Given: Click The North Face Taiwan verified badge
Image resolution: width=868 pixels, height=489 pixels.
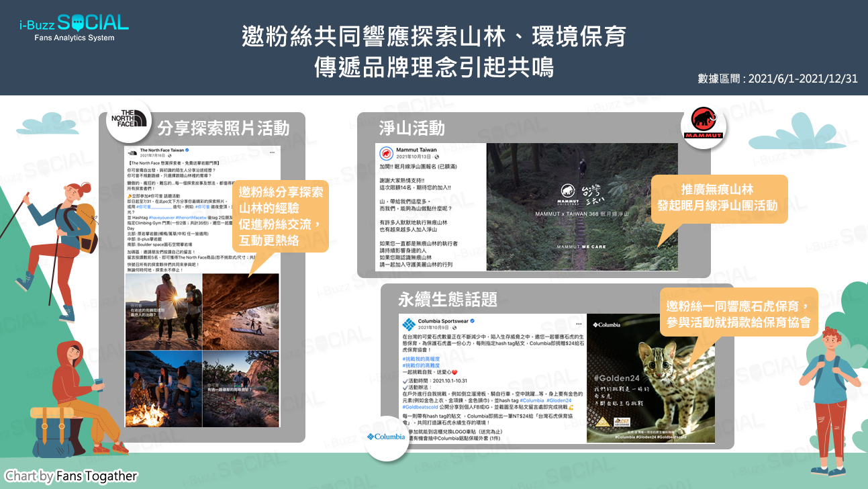Looking at the screenshot, I should [x=187, y=149].
